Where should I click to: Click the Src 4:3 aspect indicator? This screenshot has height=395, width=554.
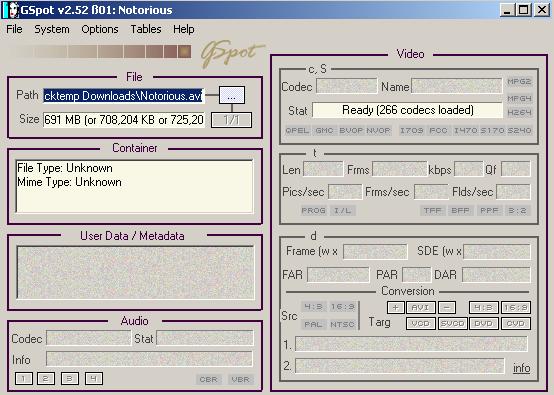click(313, 307)
